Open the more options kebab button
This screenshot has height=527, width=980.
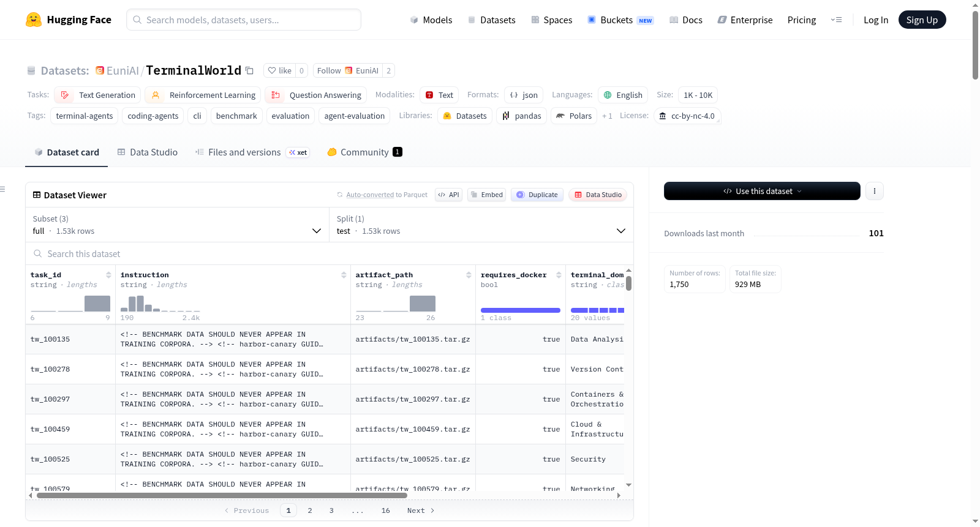pyautogui.click(x=874, y=191)
